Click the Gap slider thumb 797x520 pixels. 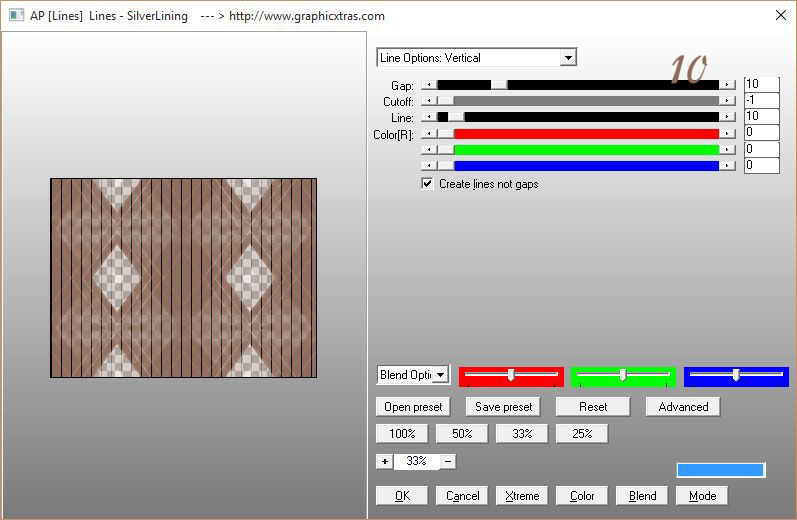(x=499, y=85)
